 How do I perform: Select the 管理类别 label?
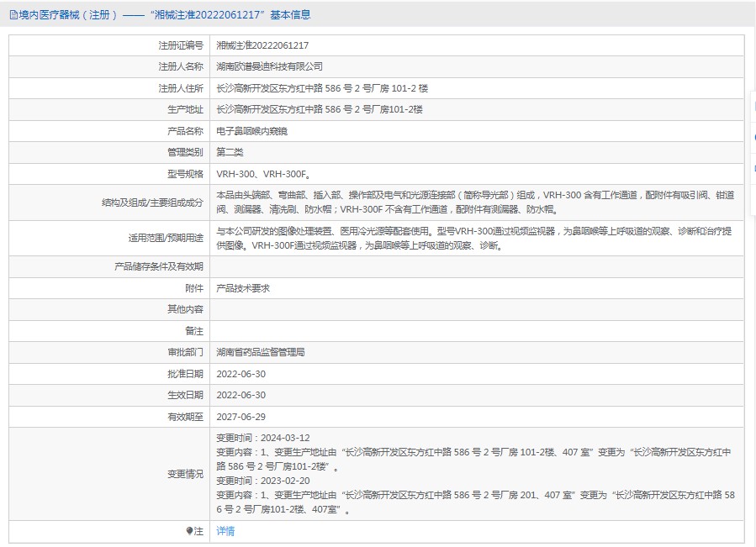(185, 152)
